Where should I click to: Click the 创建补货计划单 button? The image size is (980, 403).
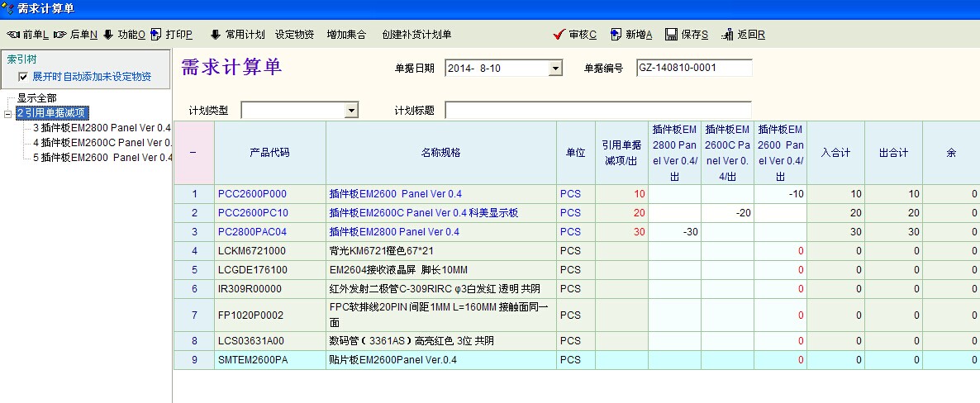(x=416, y=35)
